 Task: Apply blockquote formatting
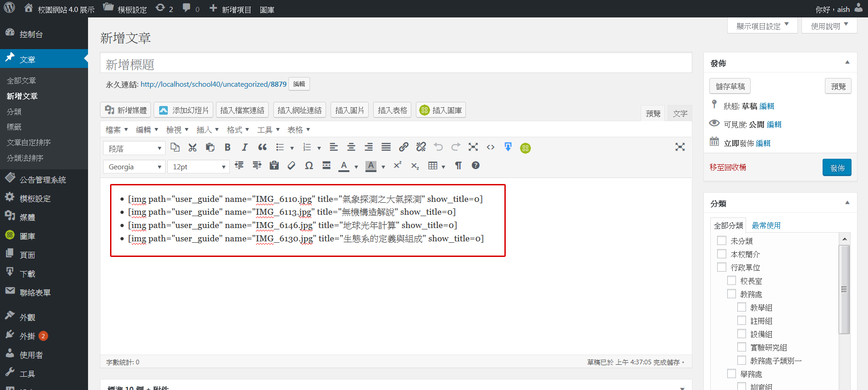click(x=262, y=147)
